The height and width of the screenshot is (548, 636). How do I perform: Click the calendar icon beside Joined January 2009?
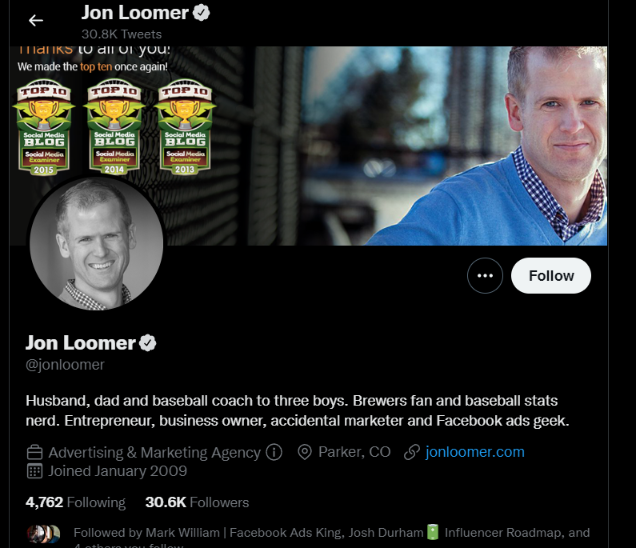coord(34,471)
